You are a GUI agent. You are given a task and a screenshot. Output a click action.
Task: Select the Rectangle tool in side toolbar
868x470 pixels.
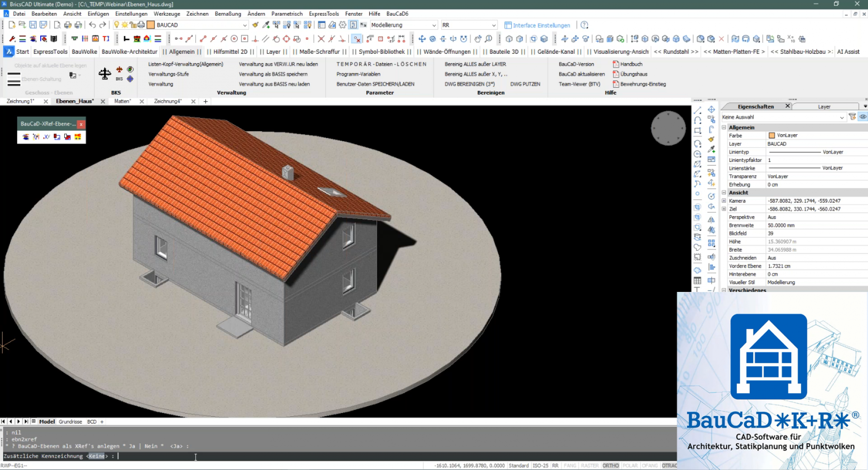click(x=698, y=131)
